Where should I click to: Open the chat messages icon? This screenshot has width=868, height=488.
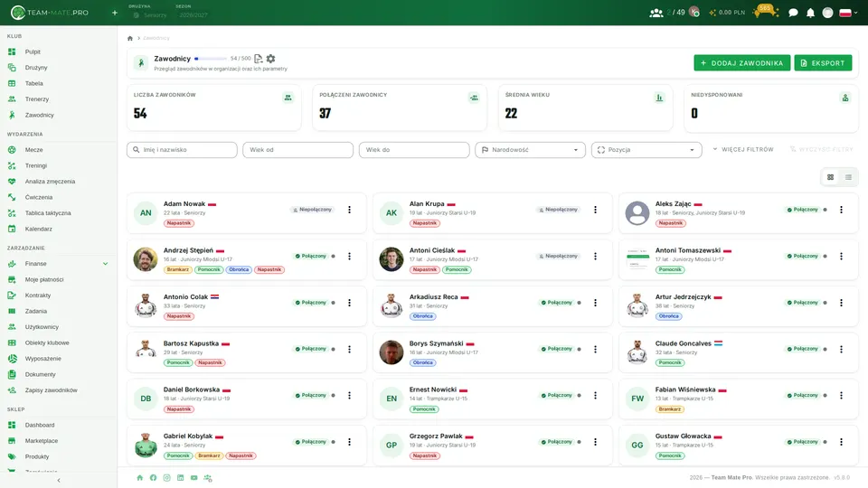[x=793, y=12]
